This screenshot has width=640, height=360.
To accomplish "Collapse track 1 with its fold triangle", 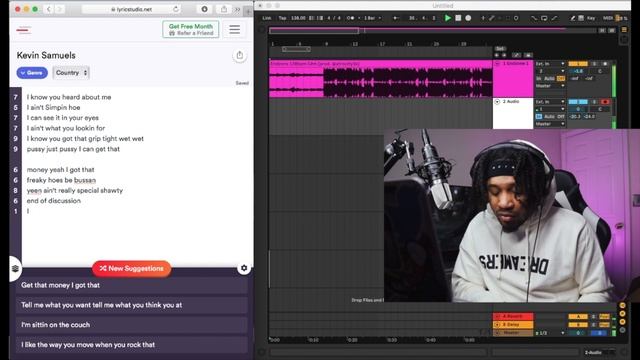I will coord(497,64).
